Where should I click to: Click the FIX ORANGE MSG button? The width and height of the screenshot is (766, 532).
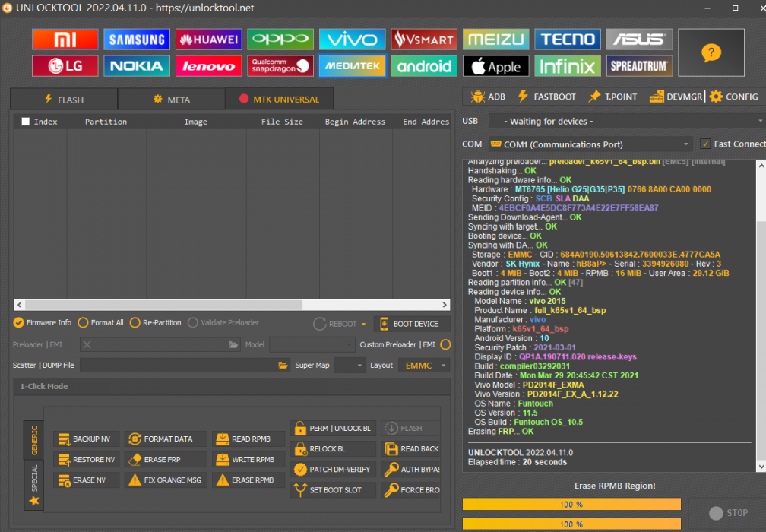pos(166,480)
